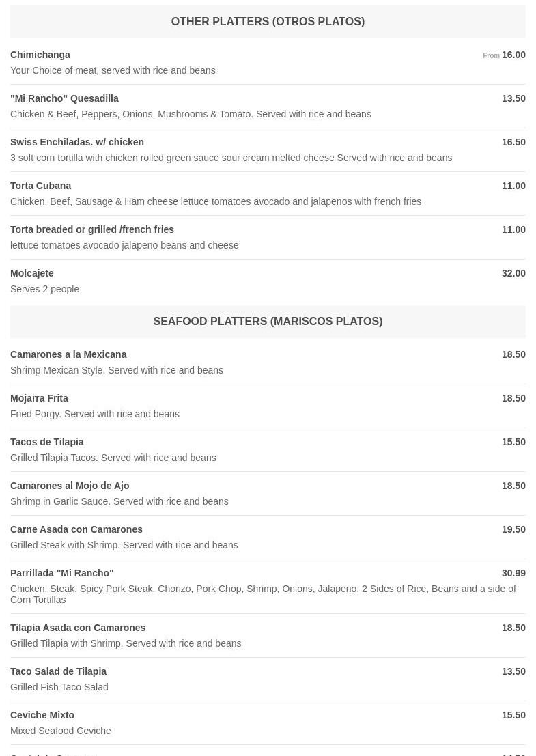Click the Chimichanga "From 16.00" price
Viewport: 536px width, 756px height.
[x=504, y=55]
